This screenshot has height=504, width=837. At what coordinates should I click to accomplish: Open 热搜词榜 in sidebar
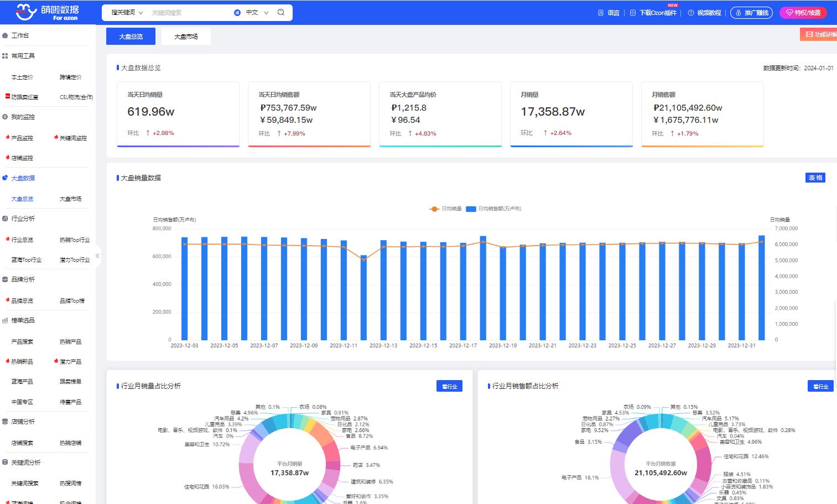(71, 483)
